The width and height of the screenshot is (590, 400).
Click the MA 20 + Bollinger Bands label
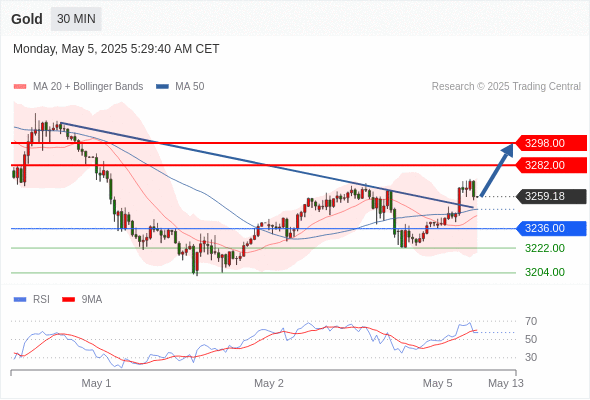pos(88,87)
